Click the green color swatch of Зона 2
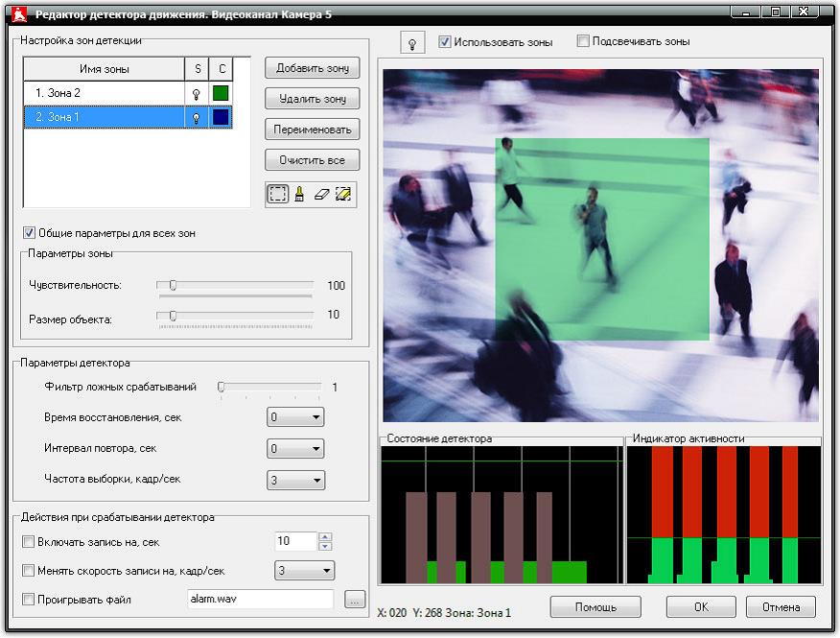The height and width of the screenshot is (638, 840). (x=221, y=93)
